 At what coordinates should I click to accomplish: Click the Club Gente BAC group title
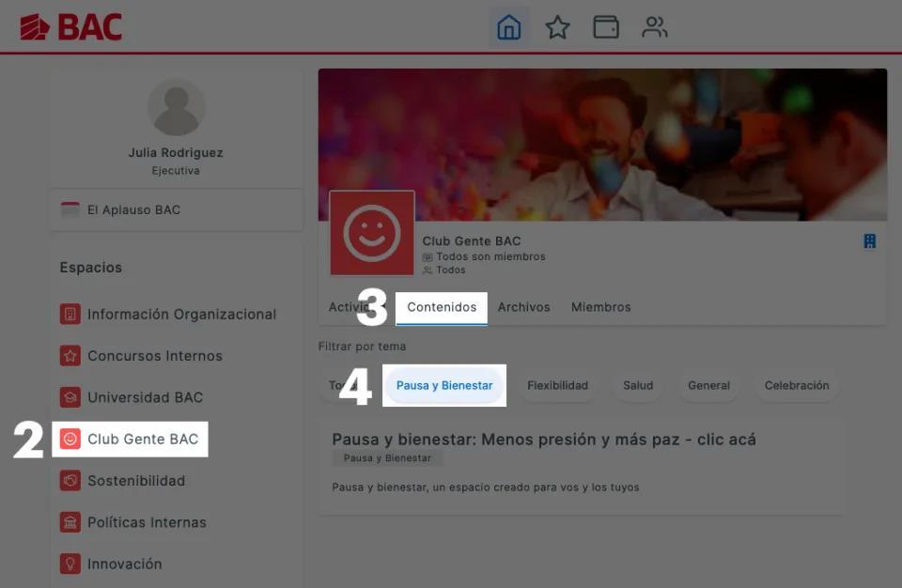pyautogui.click(x=471, y=241)
